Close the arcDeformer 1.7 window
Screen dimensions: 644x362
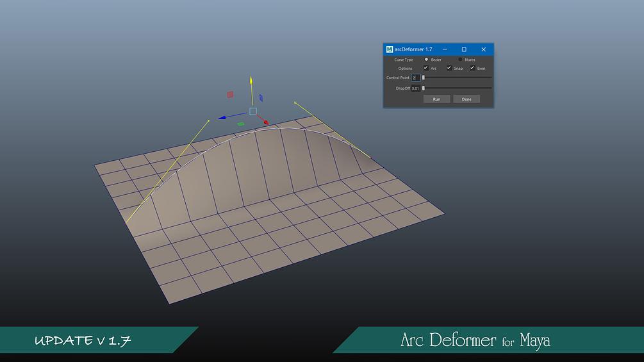pos(483,49)
